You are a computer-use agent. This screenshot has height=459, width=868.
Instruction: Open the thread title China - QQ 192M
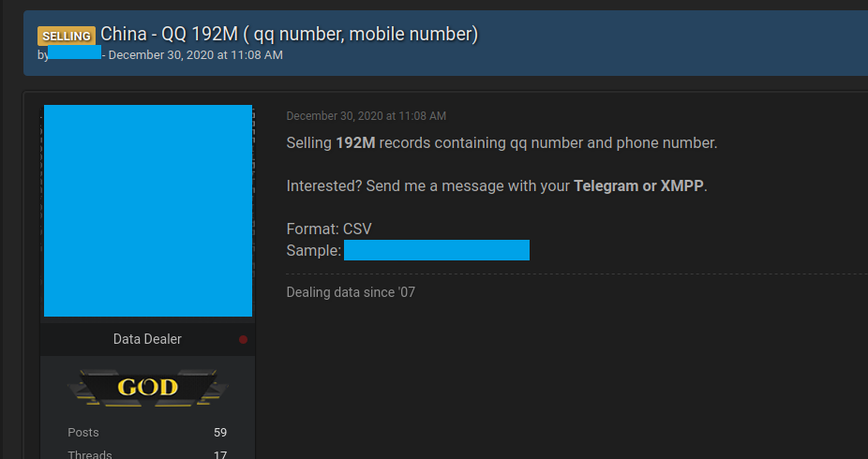(290, 35)
